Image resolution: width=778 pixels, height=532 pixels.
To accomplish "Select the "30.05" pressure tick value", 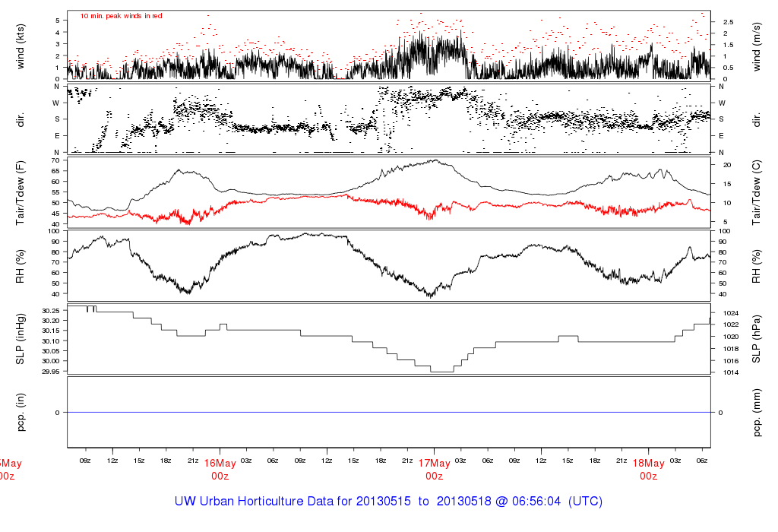I will click(51, 351).
